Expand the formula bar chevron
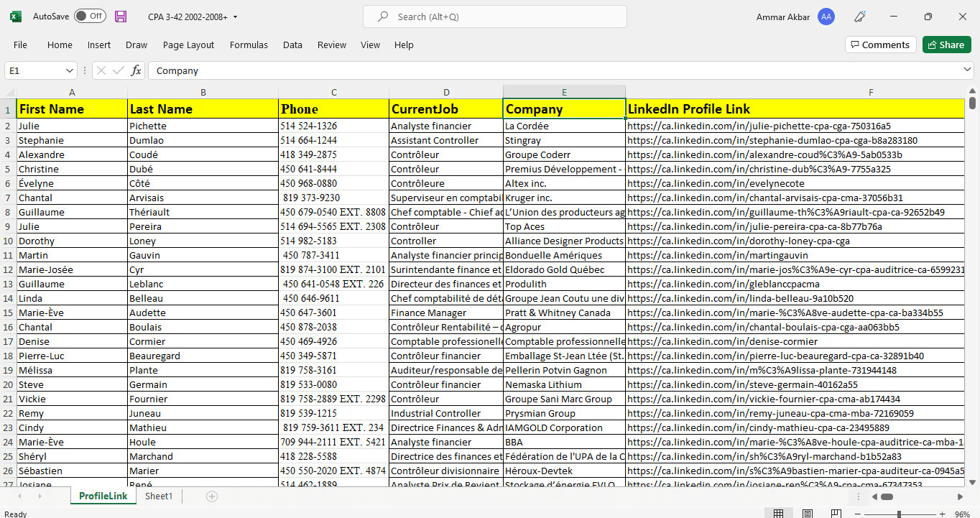The image size is (980, 518). [x=967, y=70]
